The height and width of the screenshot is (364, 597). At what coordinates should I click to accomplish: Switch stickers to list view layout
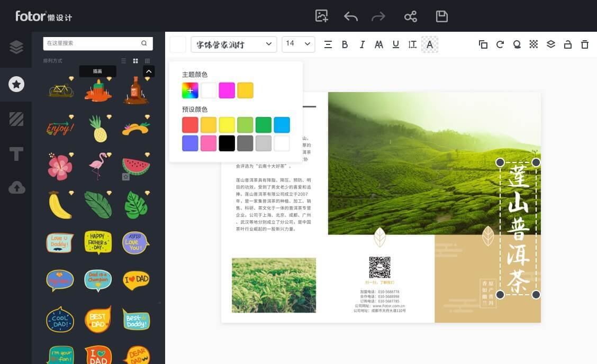tap(123, 60)
